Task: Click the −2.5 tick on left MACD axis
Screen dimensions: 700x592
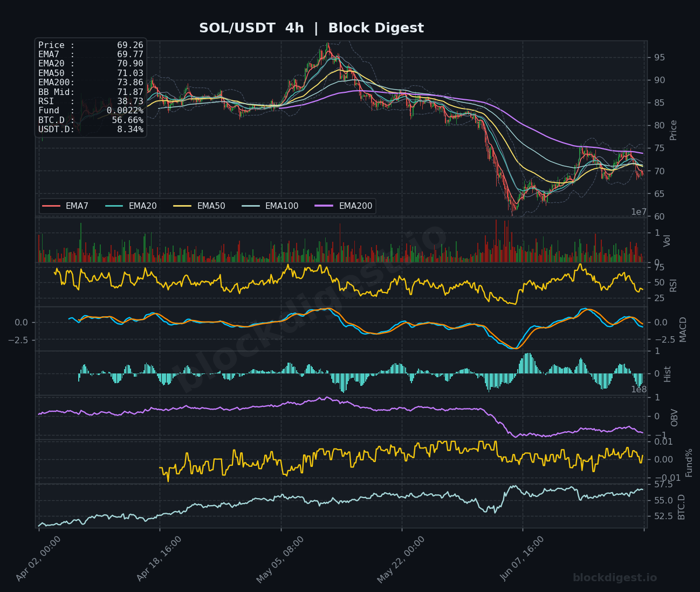Action: [18, 340]
